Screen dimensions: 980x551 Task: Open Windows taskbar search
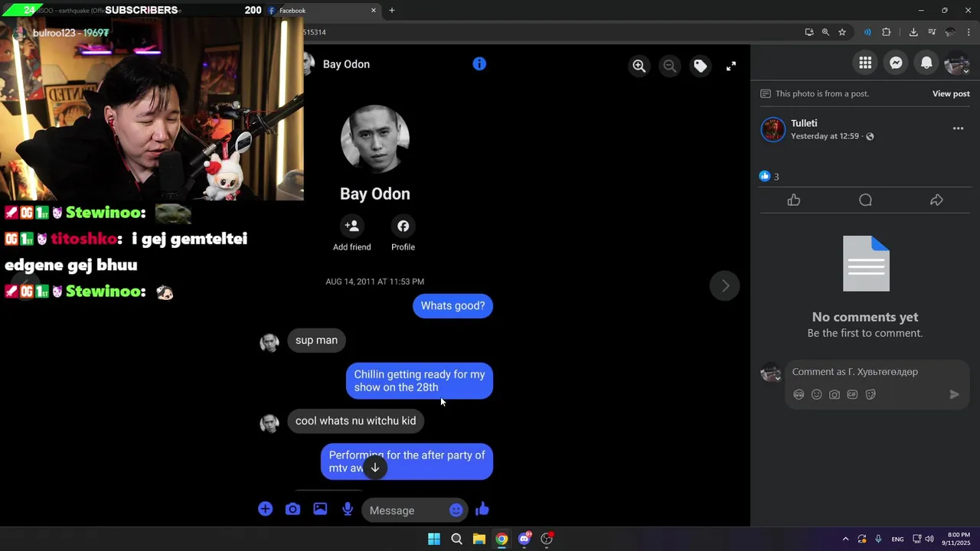(456, 539)
